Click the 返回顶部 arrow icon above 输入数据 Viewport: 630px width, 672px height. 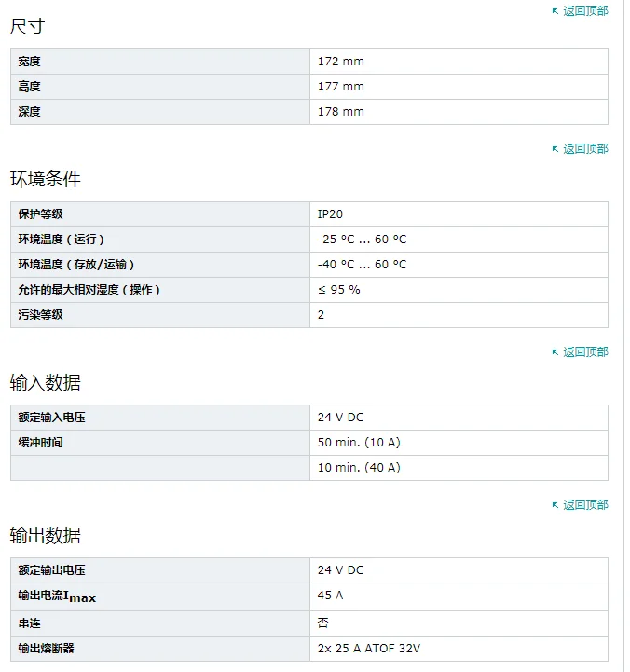pos(555,352)
